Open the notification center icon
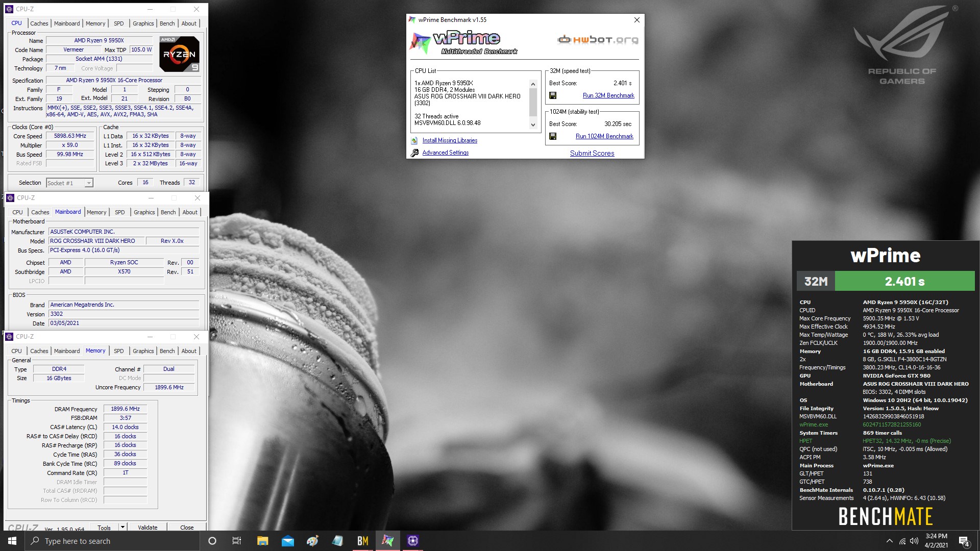Screen dimensions: 980x551 [x=964, y=541]
